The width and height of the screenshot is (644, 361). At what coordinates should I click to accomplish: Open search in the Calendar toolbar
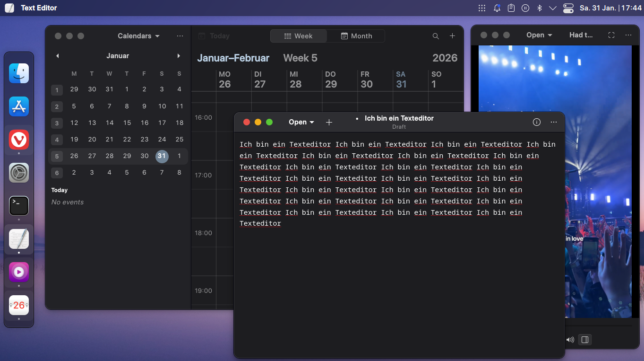[436, 35]
